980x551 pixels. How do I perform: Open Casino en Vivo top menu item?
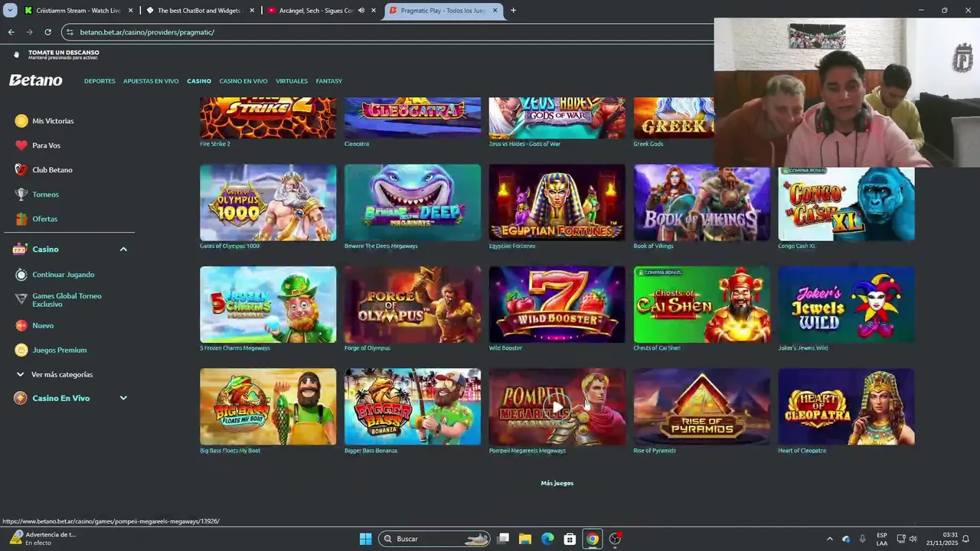[x=243, y=81]
